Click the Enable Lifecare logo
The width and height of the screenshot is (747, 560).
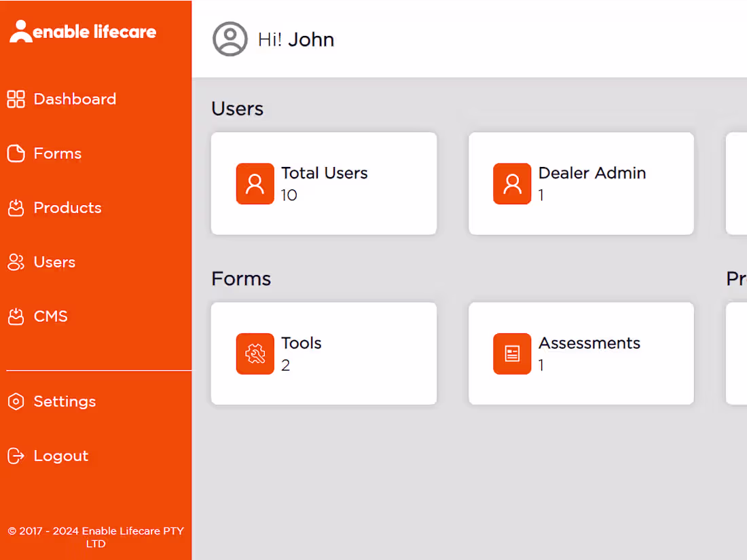coord(83,31)
